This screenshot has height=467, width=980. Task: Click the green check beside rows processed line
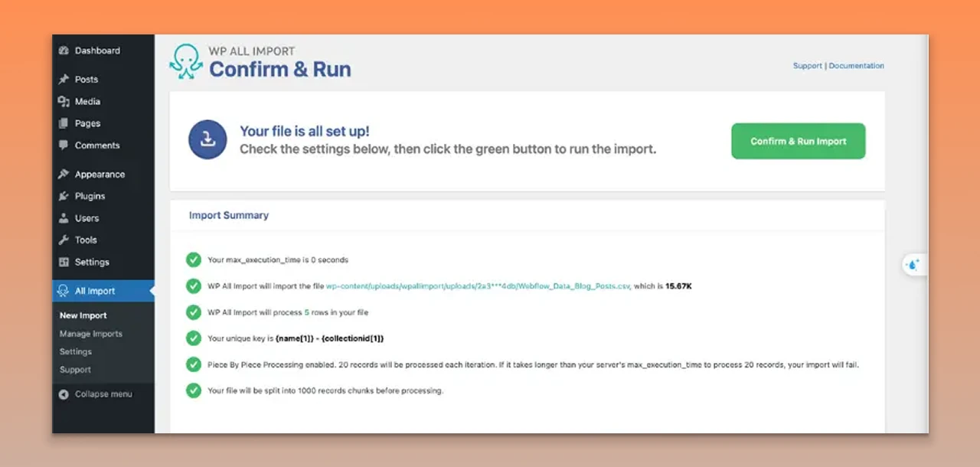point(194,312)
